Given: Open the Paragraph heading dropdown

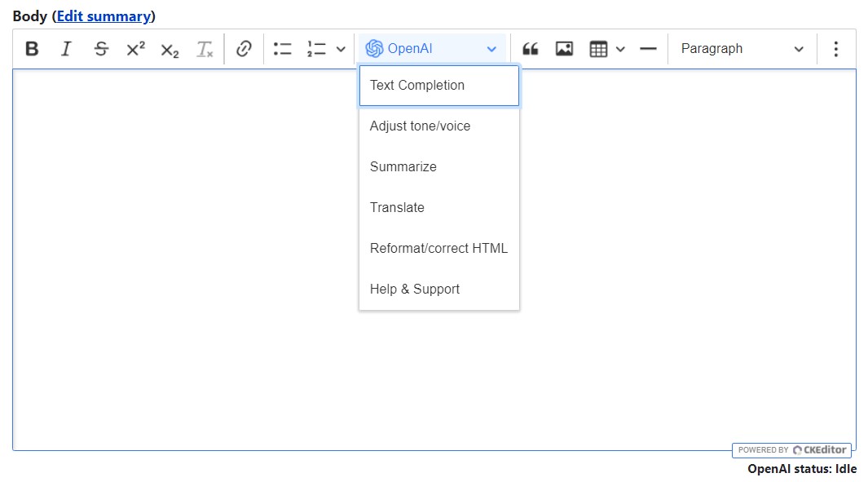Looking at the screenshot, I should pos(742,49).
